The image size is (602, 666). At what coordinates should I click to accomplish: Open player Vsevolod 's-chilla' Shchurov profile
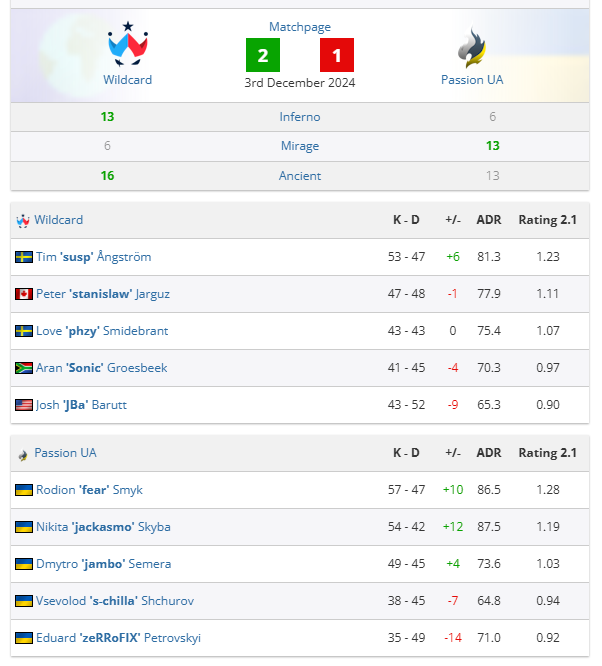point(115,601)
